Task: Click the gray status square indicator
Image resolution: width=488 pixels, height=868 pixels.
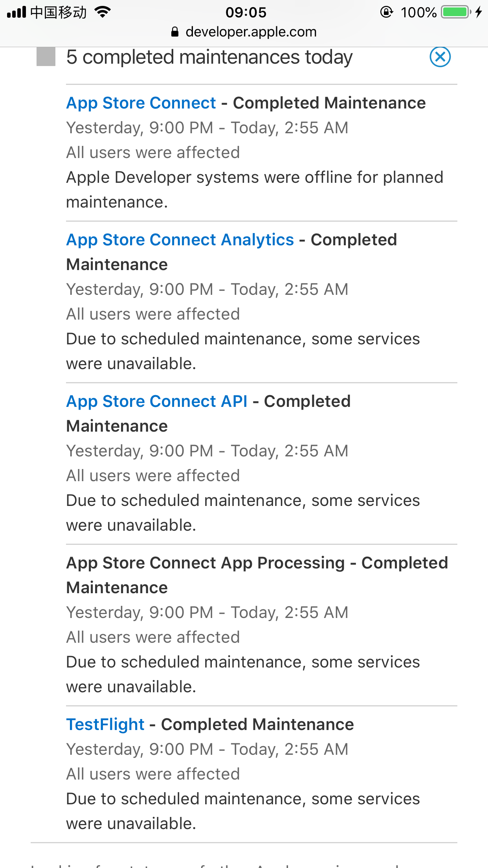Action: pyautogui.click(x=46, y=57)
